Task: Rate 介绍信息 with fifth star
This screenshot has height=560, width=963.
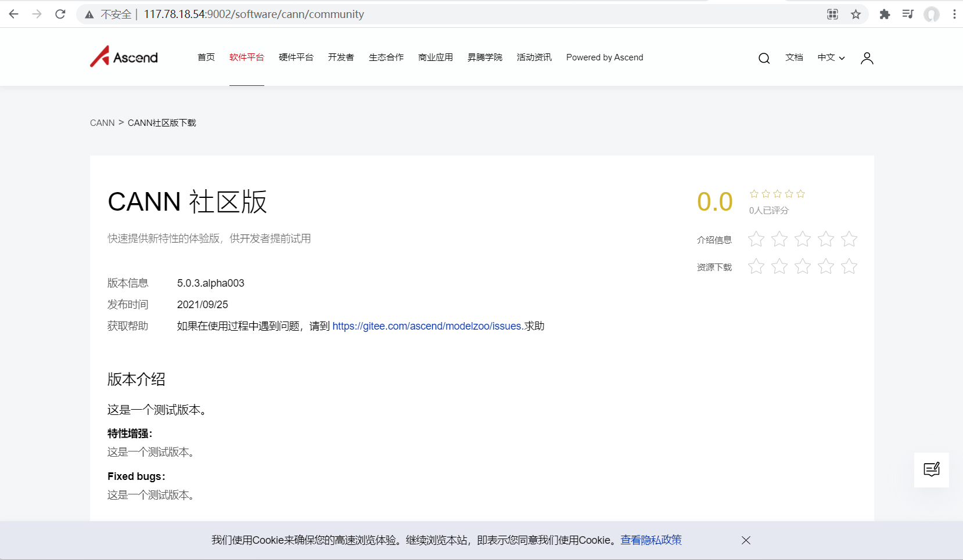Action: click(x=849, y=239)
